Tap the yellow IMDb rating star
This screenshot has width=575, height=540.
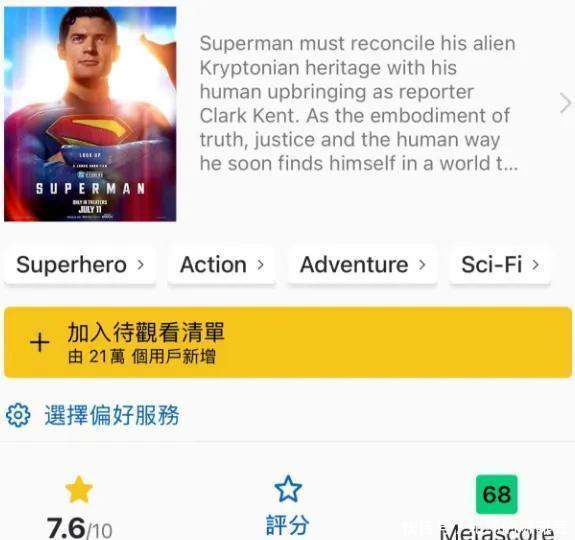click(79, 489)
